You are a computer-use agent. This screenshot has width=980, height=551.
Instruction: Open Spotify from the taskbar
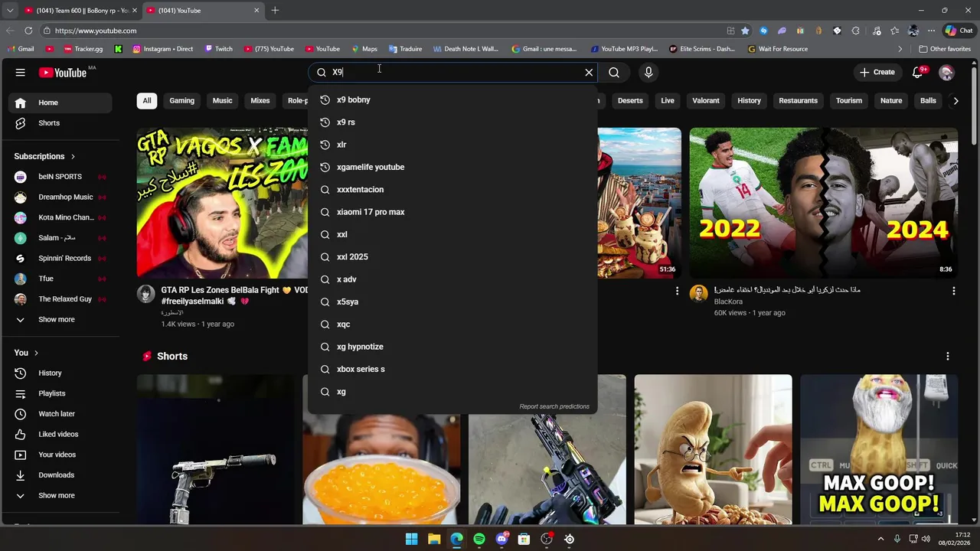479,540
